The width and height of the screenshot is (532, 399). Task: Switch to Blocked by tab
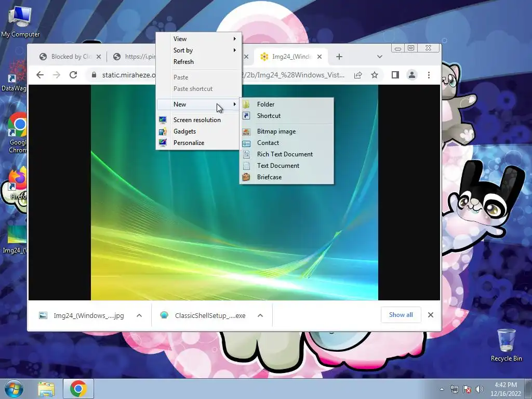71,57
